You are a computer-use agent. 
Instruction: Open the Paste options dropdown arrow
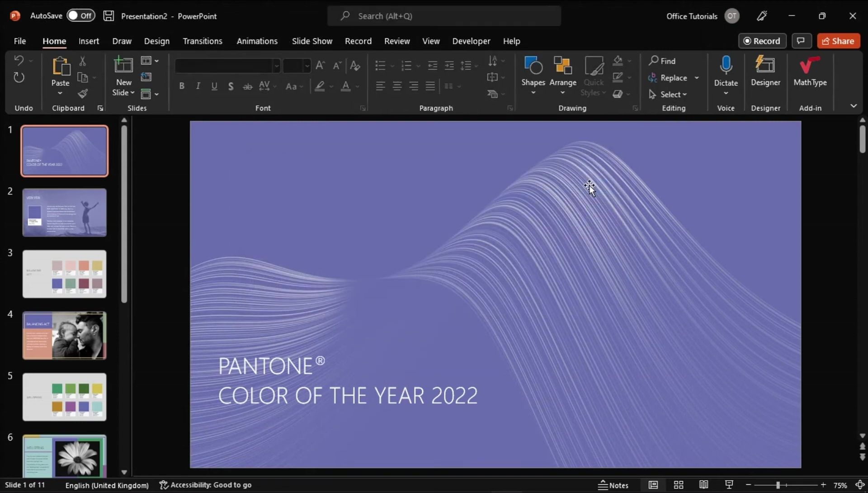pos(60,93)
